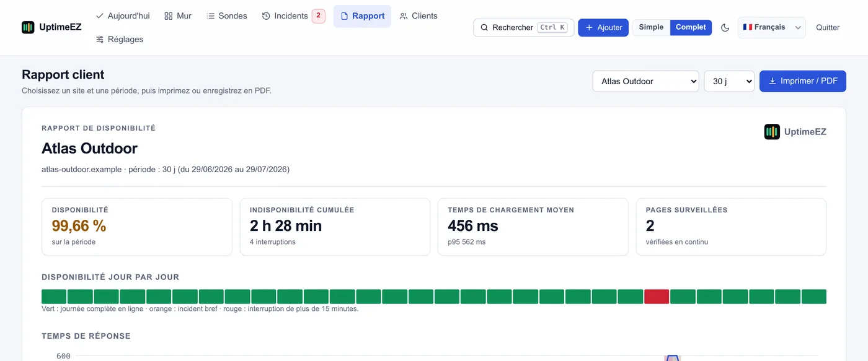Switch to Simple view mode
This screenshot has width=868, height=361.
click(x=651, y=27)
